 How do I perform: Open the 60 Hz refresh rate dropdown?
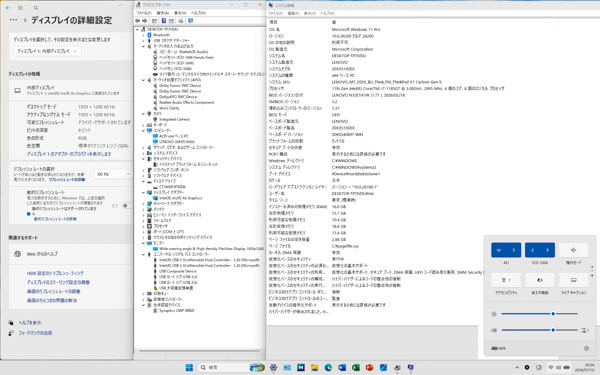point(112,174)
